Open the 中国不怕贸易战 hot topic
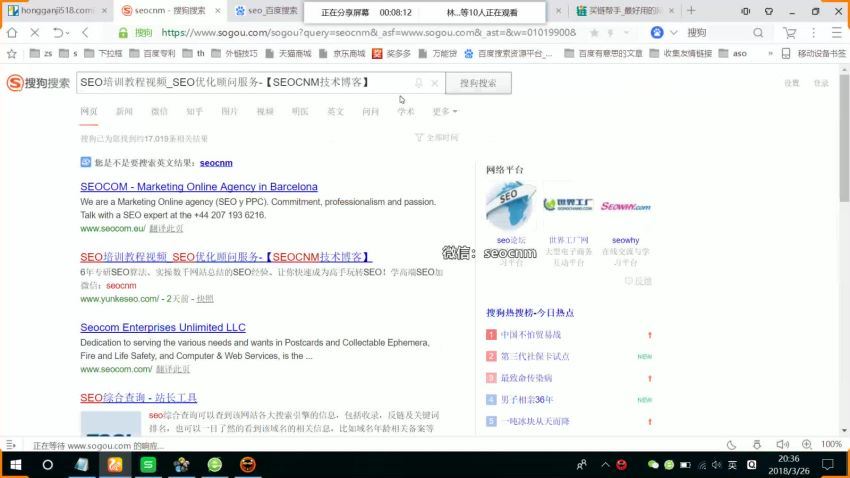850x478 pixels. (531, 335)
